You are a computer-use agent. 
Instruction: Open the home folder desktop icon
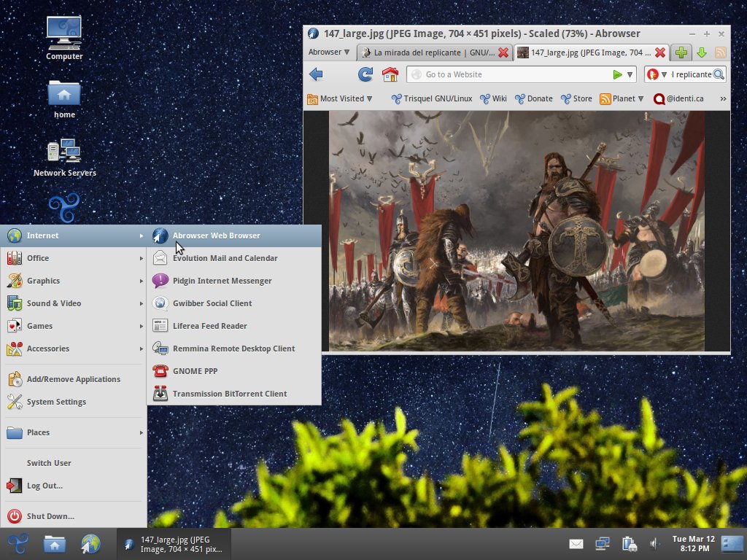[64, 99]
